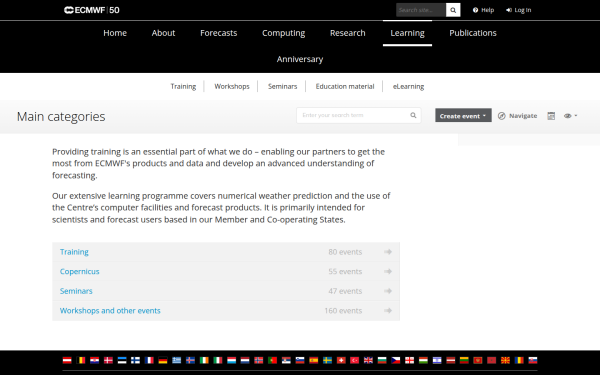Screen dimensions: 600x375
Task: Expand the Create event dropdown
Action: pyautogui.click(x=463, y=116)
